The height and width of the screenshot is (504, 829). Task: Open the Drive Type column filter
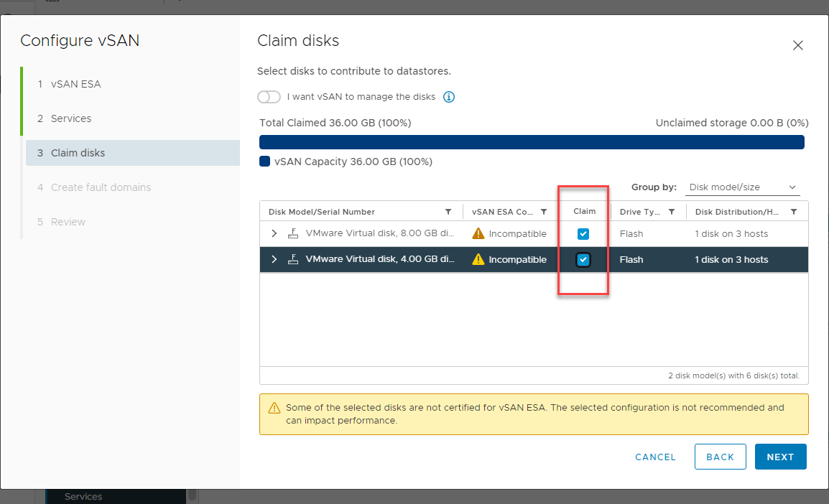tap(670, 211)
